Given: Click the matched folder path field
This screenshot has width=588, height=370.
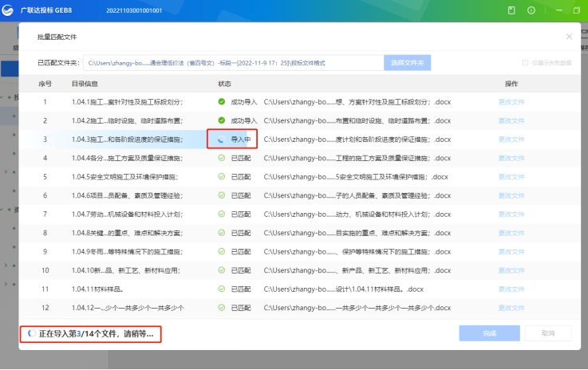Looking at the screenshot, I should pos(231,63).
